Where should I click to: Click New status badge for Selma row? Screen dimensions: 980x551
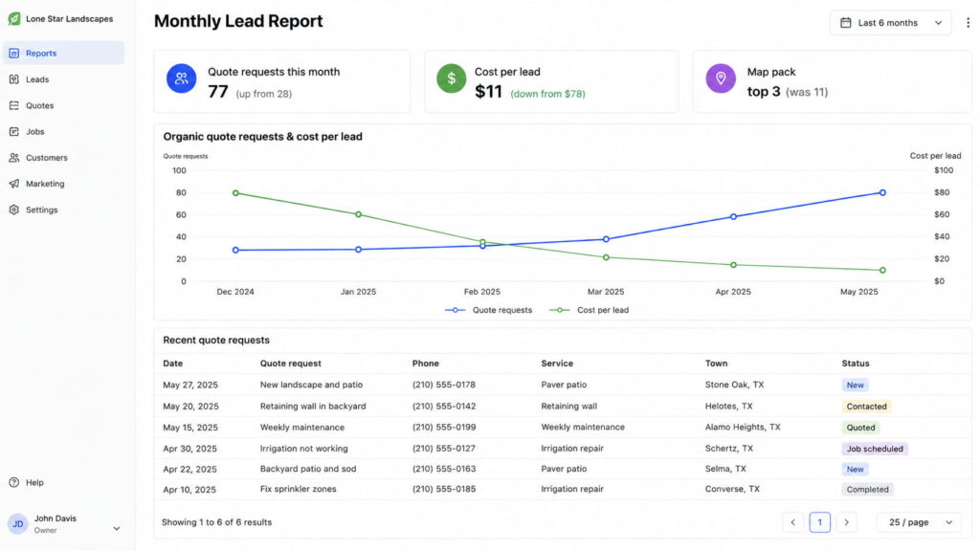[x=855, y=469]
